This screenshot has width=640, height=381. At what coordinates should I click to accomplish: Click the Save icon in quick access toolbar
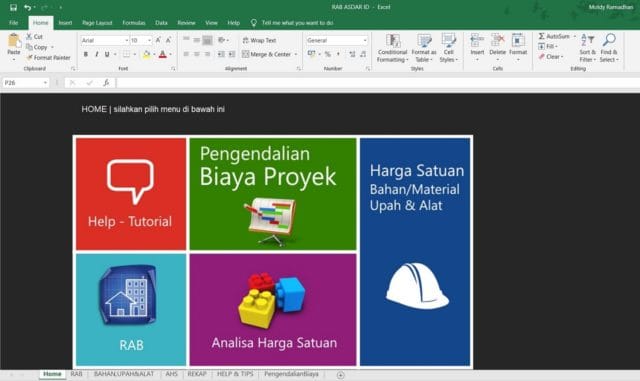click(x=13, y=7)
